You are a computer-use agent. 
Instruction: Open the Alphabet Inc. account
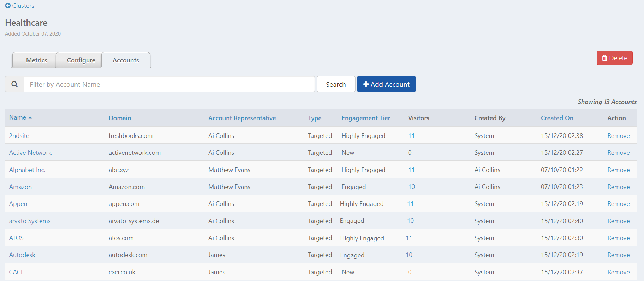27,170
